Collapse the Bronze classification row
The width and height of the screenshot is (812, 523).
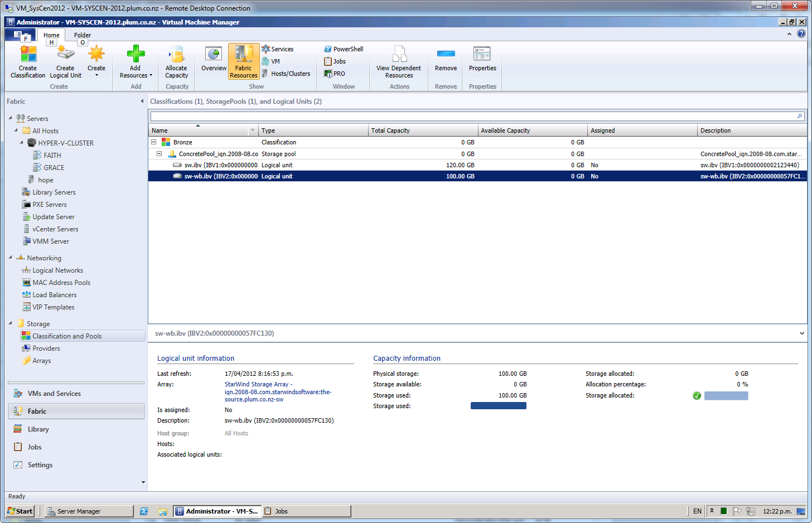tap(154, 142)
